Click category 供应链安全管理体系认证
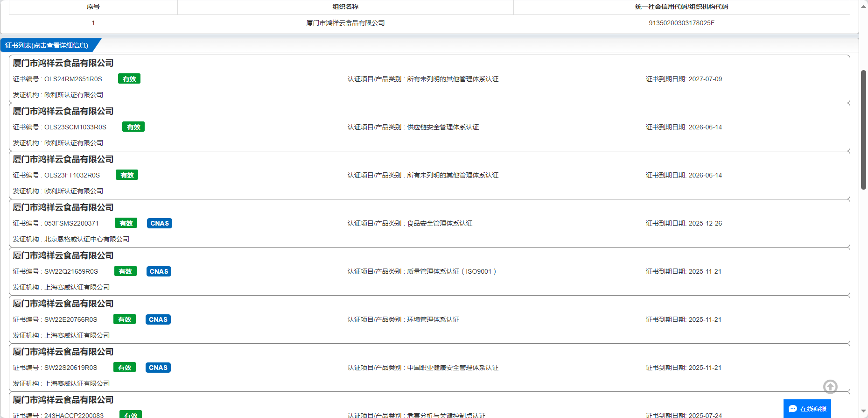The width and height of the screenshot is (868, 418). click(x=443, y=127)
